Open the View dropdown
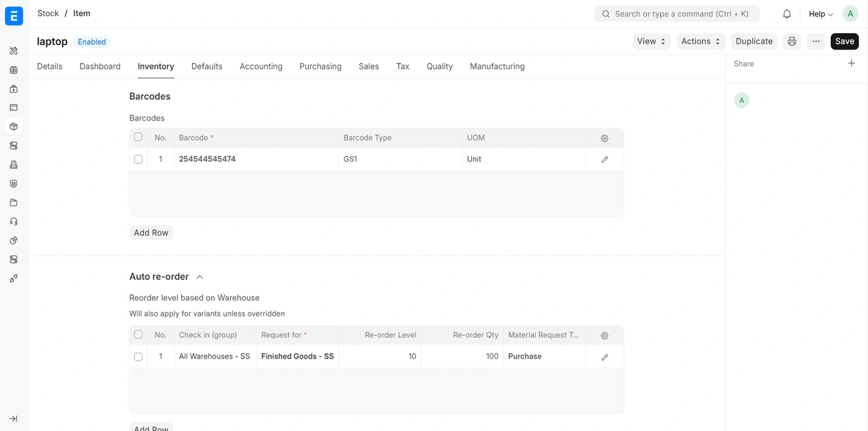Viewport: 868px width, 431px height. [651, 41]
